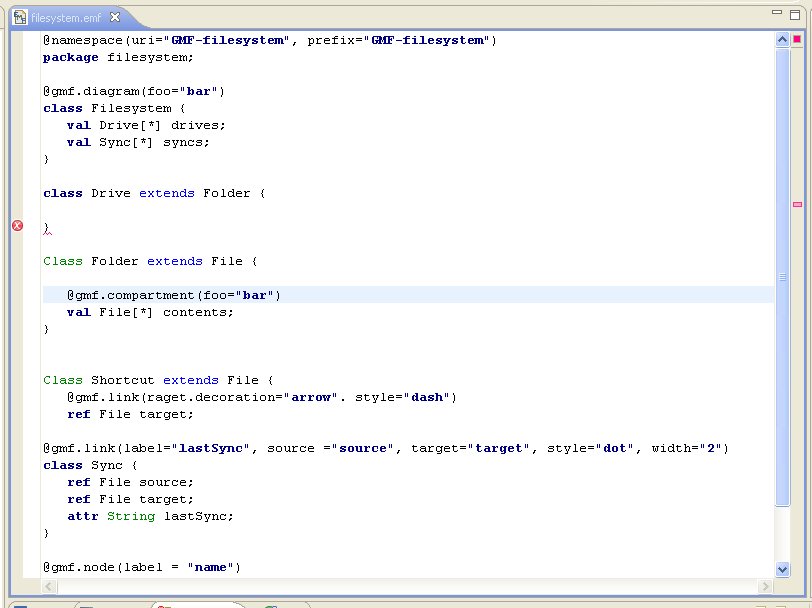Image resolution: width=812 pixels, height=608 pixels.
Task: Click the horizontal scrollbar right arrow
Action: click(x=765, y=586)
